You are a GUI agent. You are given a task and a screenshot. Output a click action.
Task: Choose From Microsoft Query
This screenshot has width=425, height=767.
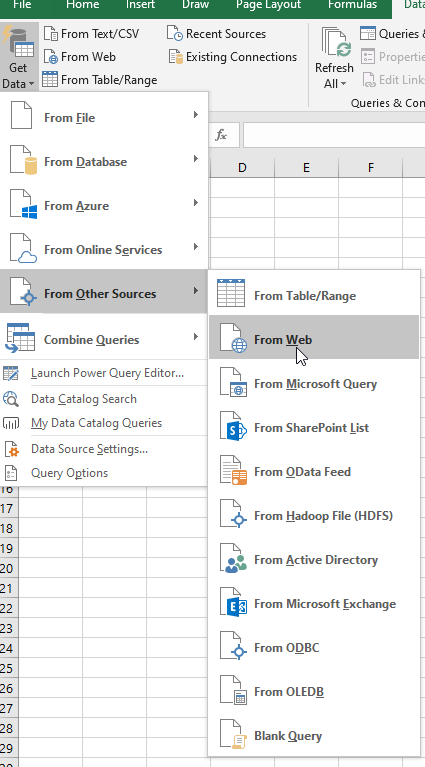pos(314,382)
